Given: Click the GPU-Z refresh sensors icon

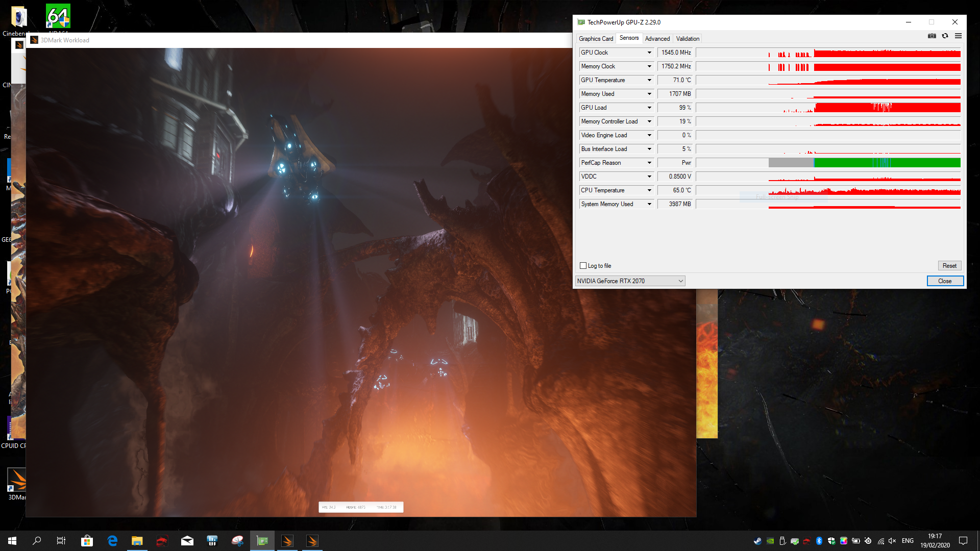Looking at the screenshot, I should (x=945, y=36).
